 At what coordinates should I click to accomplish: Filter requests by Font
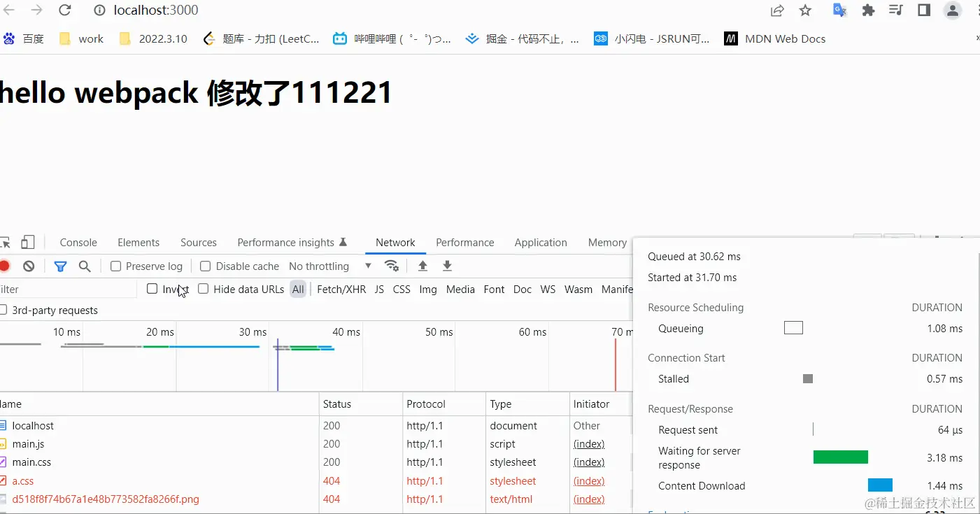(x=494, y=290)
